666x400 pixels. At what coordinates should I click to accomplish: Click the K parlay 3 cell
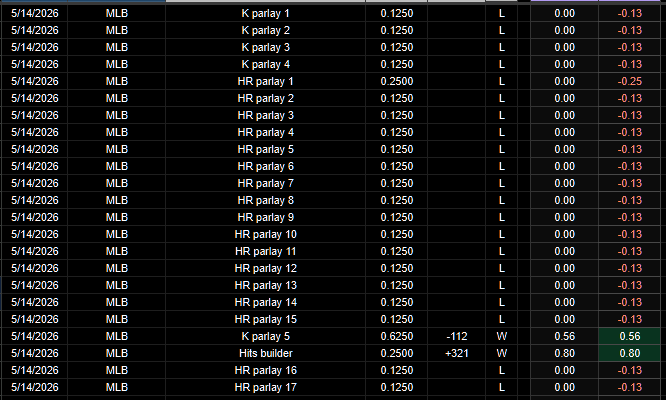coord(265,47)
